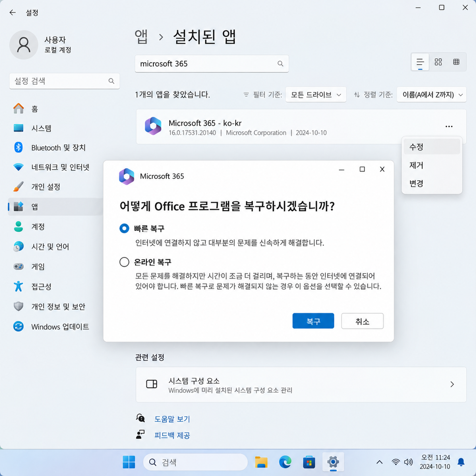Open 필터 기준 모든 드라이브 dropdown
This screenshot has height=476, width=476.
[316, 95]
